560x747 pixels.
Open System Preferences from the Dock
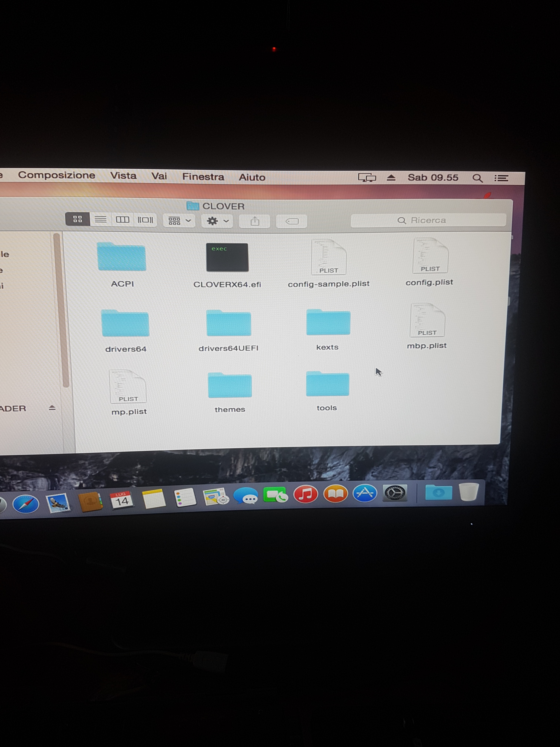(x=395, y=493)
